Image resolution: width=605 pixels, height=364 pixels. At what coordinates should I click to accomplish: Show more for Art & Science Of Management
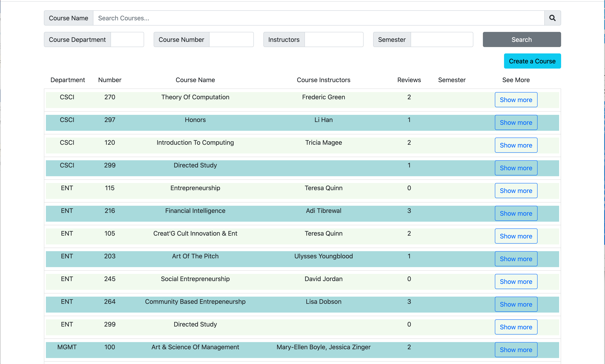(x=516, y=350)
